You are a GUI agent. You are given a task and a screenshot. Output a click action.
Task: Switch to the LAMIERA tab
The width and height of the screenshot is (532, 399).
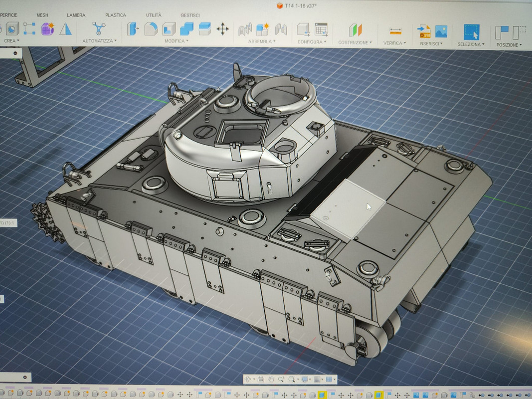tap(76, 15)
